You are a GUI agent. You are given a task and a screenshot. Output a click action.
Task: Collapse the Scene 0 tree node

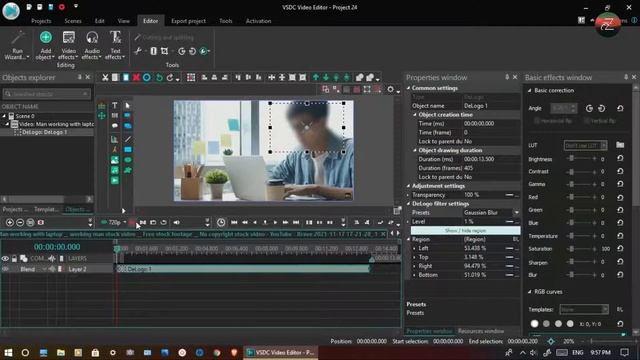pos(4,116)
